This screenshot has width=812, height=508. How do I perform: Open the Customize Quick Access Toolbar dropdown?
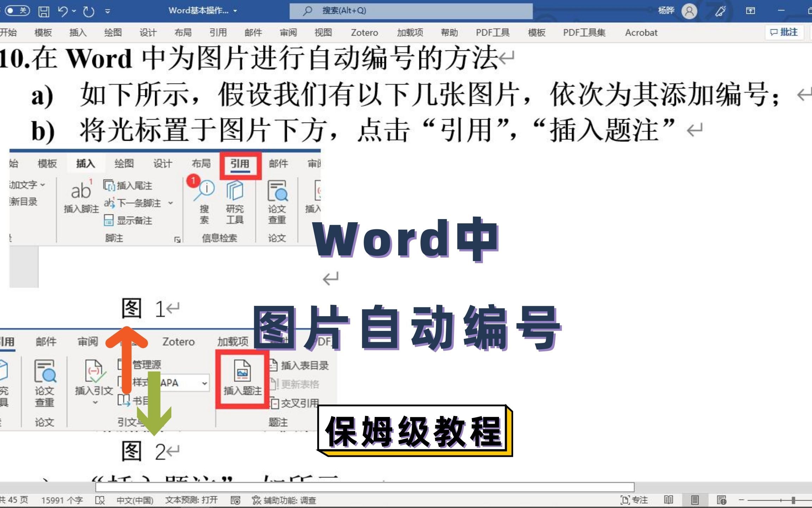click(x=107, y=11)
